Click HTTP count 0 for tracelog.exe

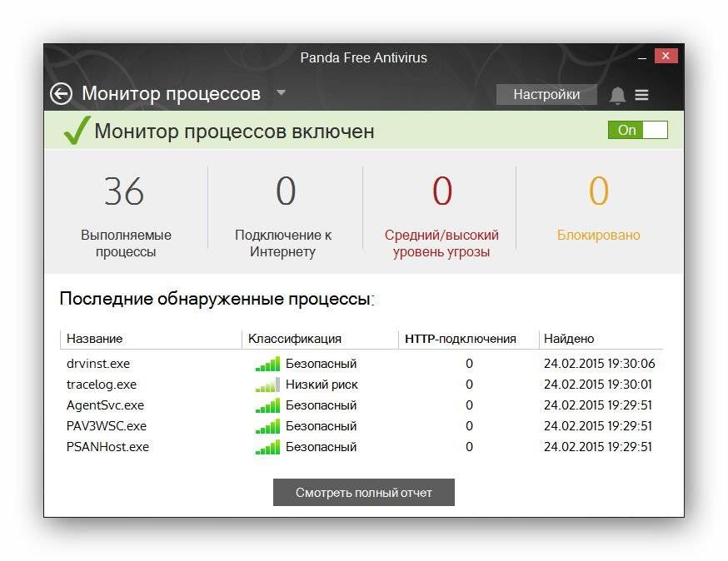[x=470, y=385]
